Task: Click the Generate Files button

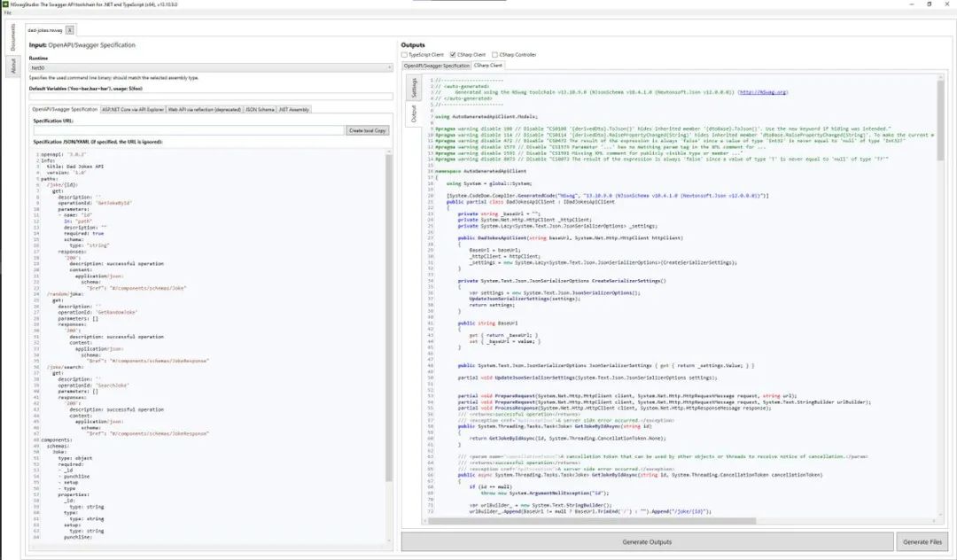Action: pyautogui.click(x=922, y=541)
